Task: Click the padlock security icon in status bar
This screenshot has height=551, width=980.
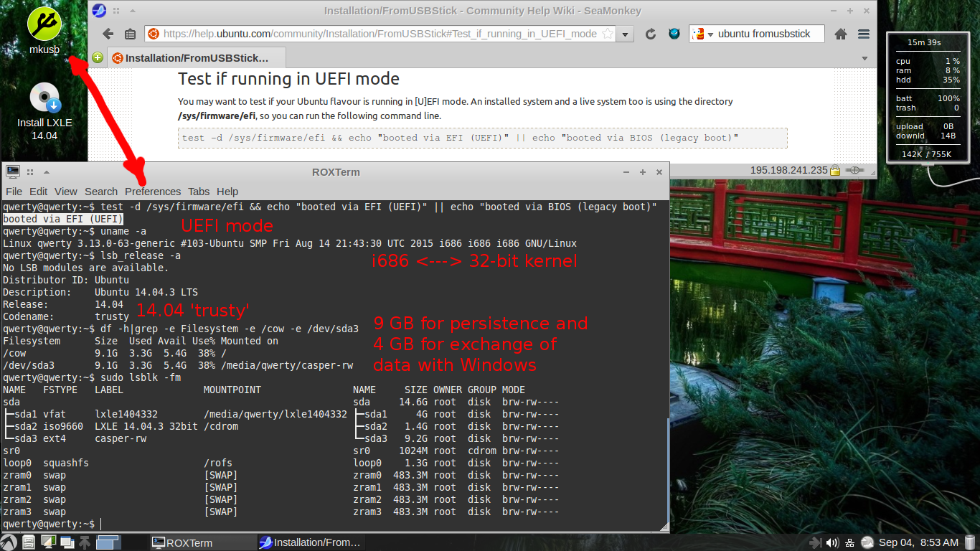Action: pyautogui.click(x=835, y=171)
